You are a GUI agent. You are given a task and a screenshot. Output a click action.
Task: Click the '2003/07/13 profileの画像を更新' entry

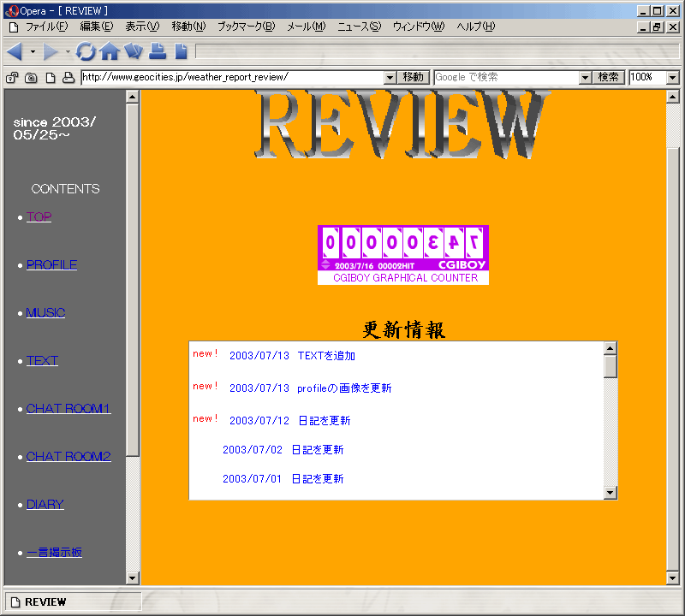311,388
